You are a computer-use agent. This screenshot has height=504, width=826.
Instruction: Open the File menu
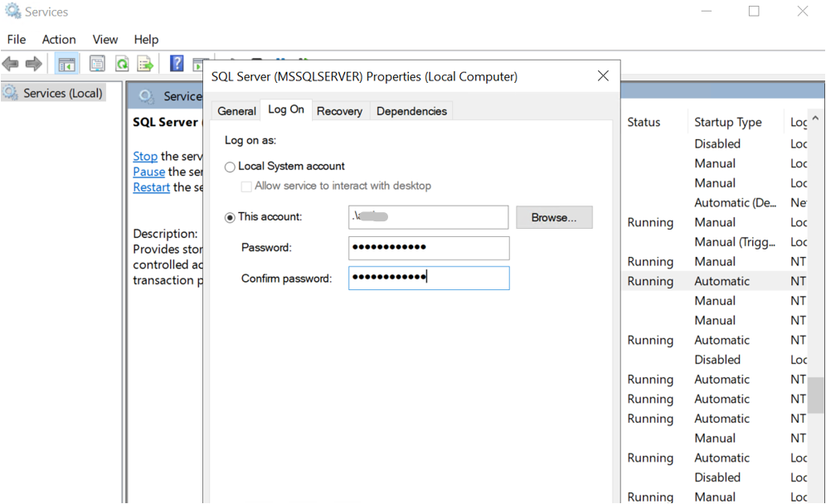17,40
